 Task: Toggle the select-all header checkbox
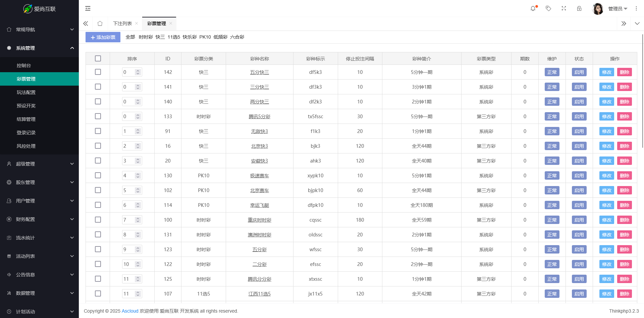[98, 58]
